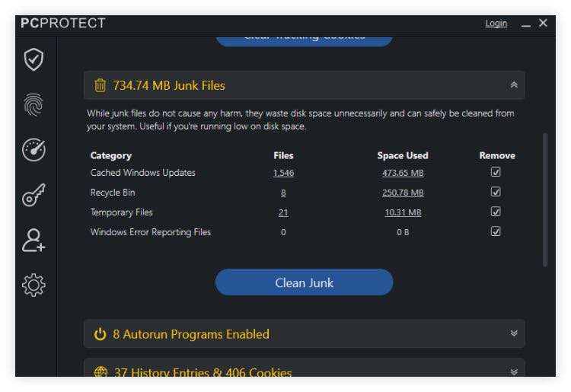Click the vertical scrollbar thumb
Image resolution: width=571 pixels, height=392 pixels.
[x=545, y=199]
